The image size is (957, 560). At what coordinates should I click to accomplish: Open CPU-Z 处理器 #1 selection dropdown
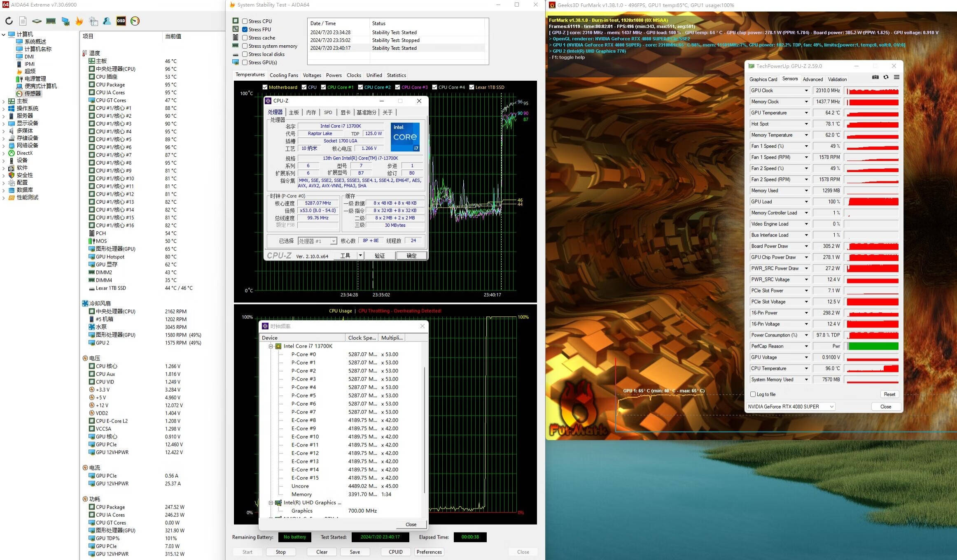pos(333,241)
